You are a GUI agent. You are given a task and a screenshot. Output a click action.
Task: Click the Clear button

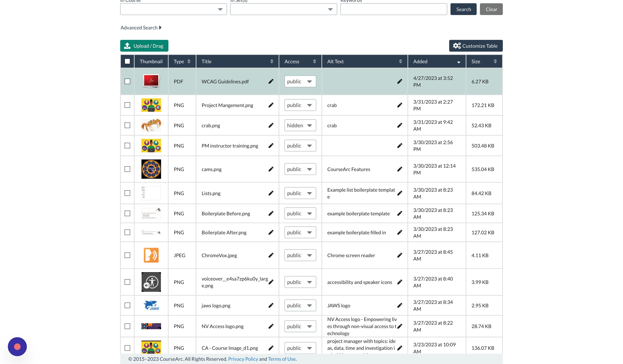coord(491,9)
